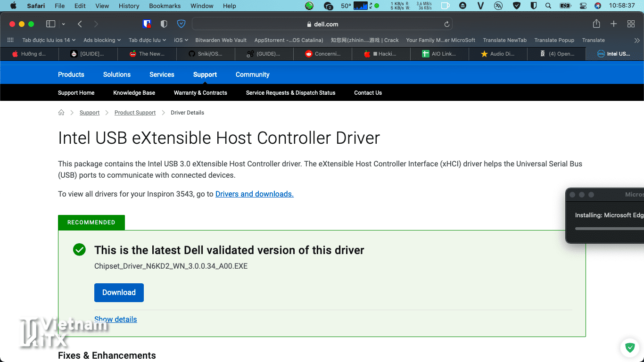This screenshot has height=362, width=644.
Task: Open the History menu
Action: coord(129,6)
